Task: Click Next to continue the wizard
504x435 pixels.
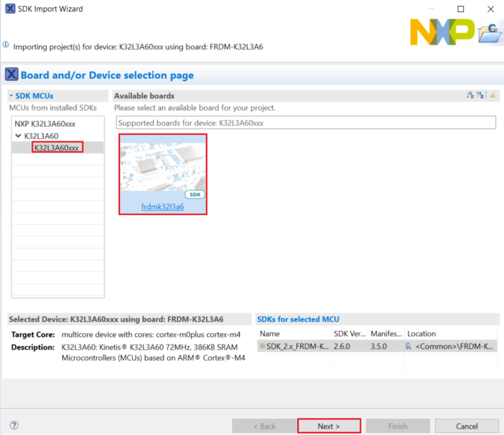Action: [x=329, y=426]
